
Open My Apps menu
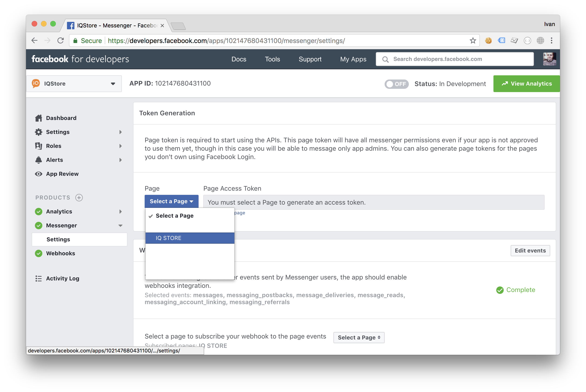353,59
